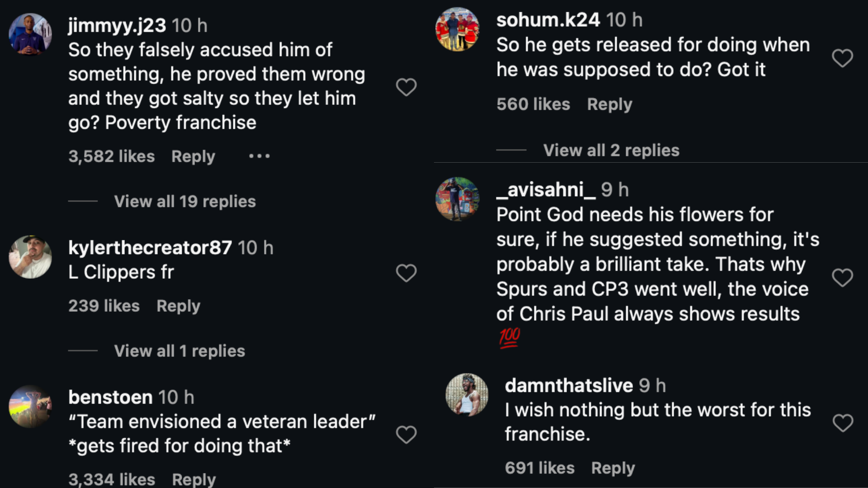The image size is (868, 488).
Task: Open the damnthatslive username link
Action: pyautogui.click(x=569, y=386)
